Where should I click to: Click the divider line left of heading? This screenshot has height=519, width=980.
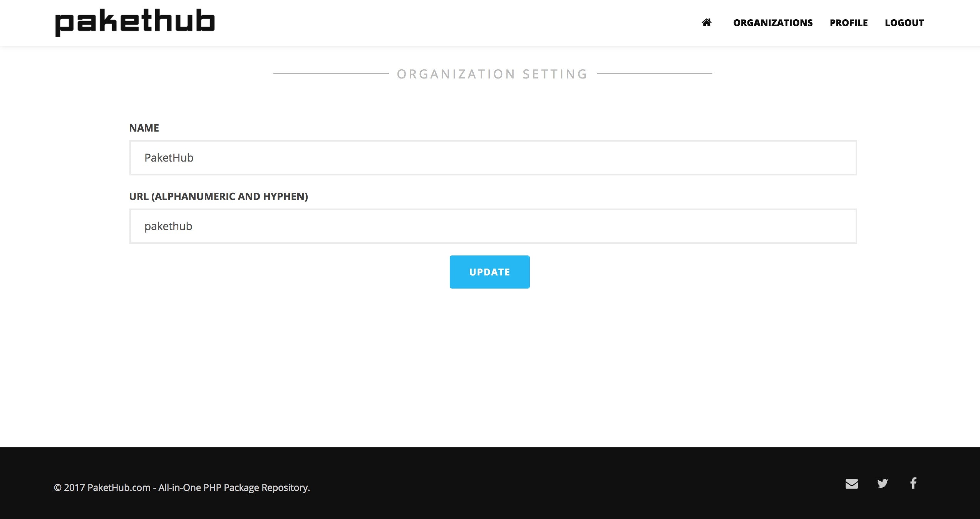tap(331, 73)
